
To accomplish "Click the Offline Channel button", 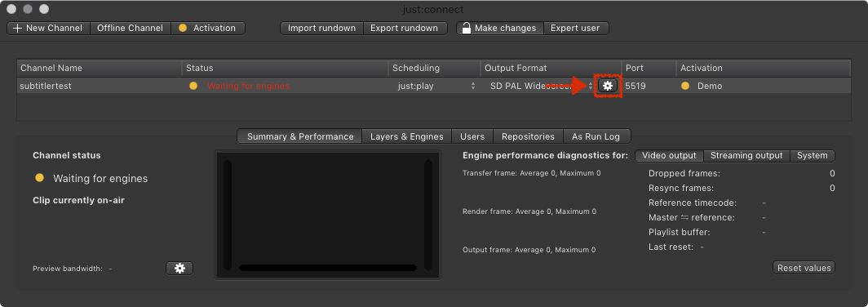I will coord(130,28).
